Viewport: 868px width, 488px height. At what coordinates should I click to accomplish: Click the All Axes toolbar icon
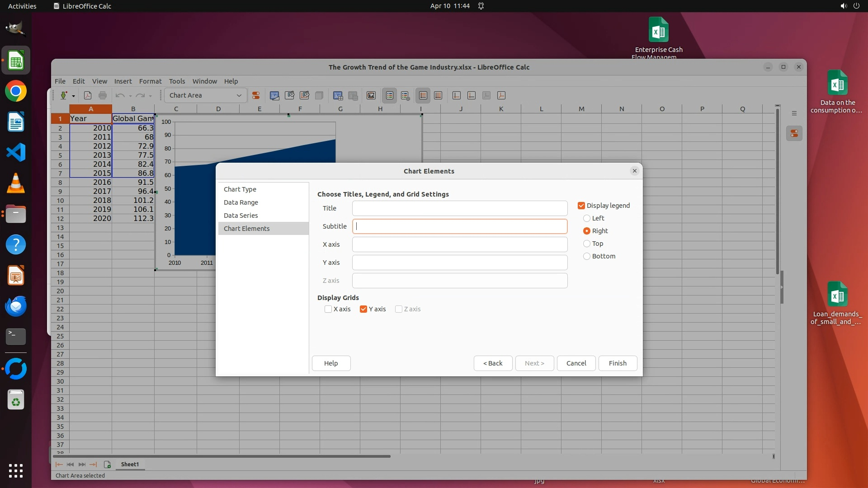[x=501, y=95]
